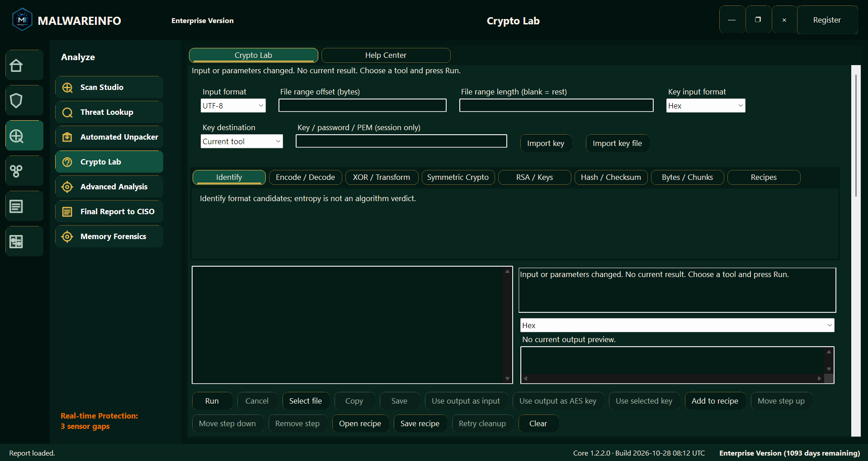This screenshot has width=868, height=461.
Task: Click the File range offset input field
Action: tap(363, 105)
